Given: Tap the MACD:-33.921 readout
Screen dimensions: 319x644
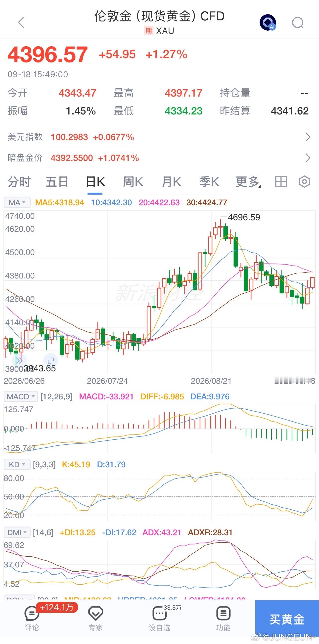Looking at the screenshot, I should (106, 396).
